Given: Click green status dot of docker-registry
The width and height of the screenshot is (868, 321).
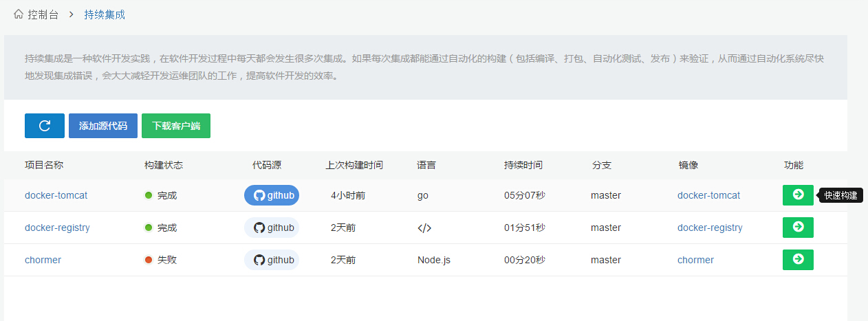Looking at the screenshot, I should [149, 228].
